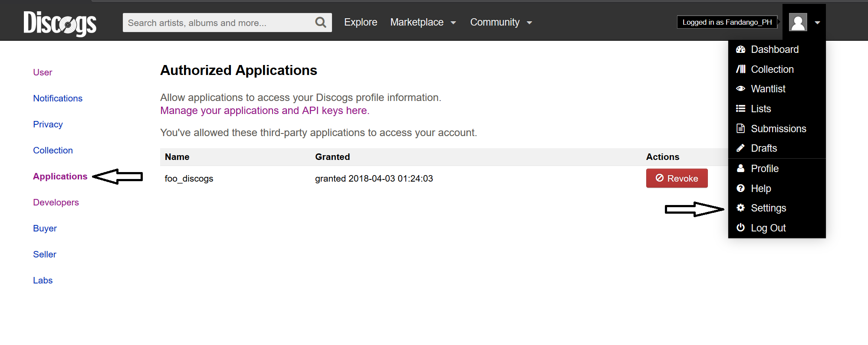Click the Collection records icon in dropdown
Viewport: 868px width, 345px height.
[740, 69]
